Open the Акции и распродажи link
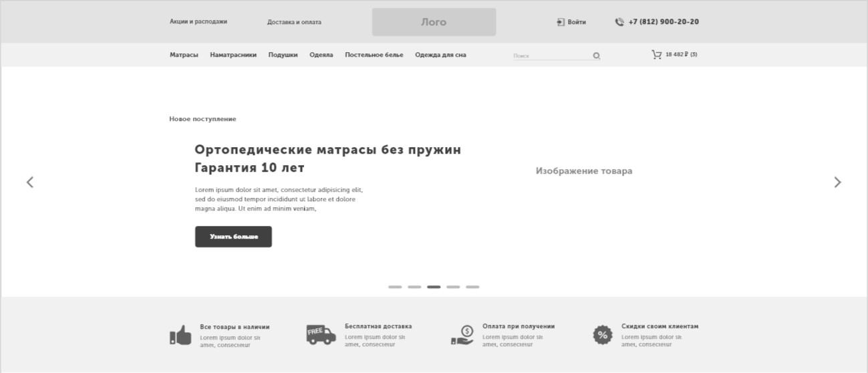This screenshot has width=868, height=373. tap(198, 21)
